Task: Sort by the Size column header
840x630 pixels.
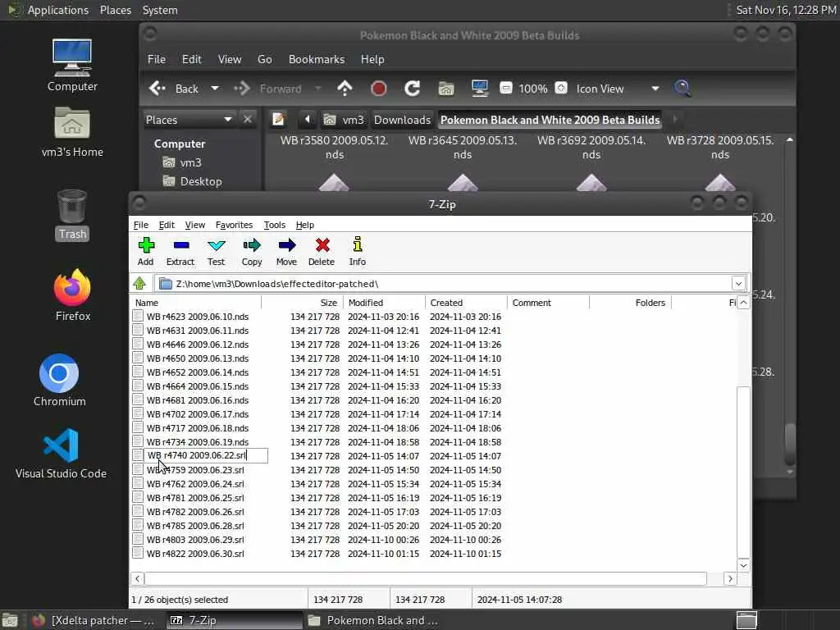Action: [302, 303]
